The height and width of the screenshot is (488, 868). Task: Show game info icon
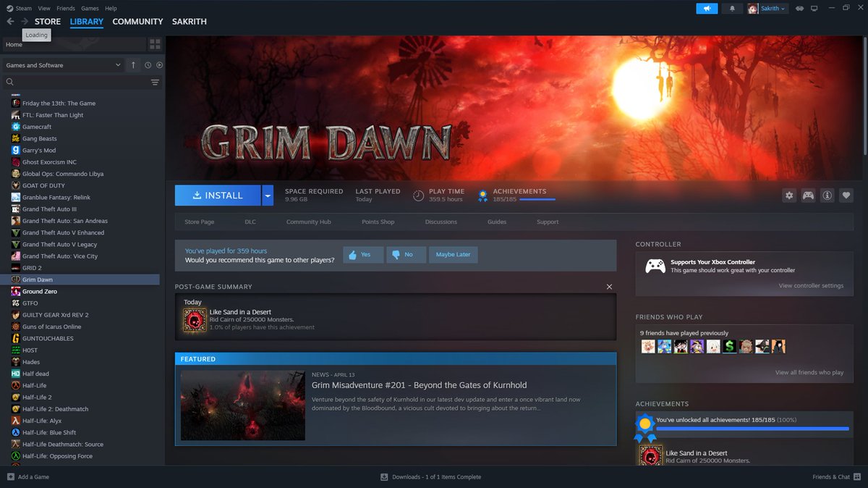[x=827, y=195]
